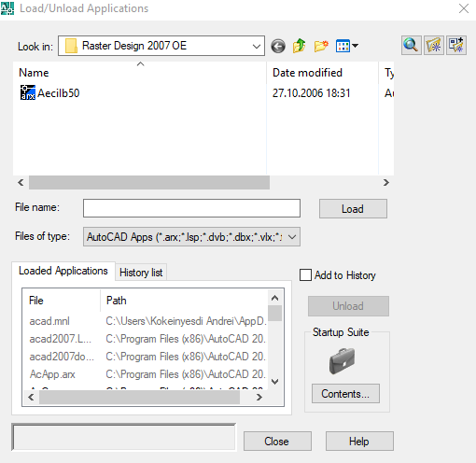Click the Back navigation arrow icon

278,47
